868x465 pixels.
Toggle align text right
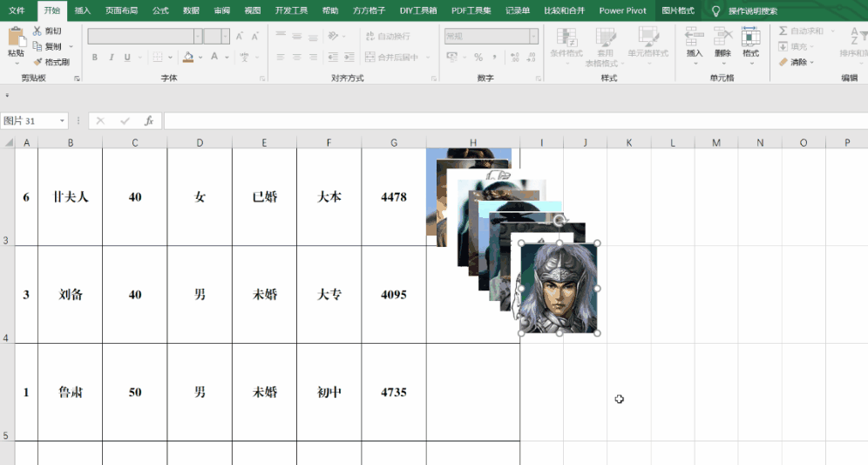(314, 57)
